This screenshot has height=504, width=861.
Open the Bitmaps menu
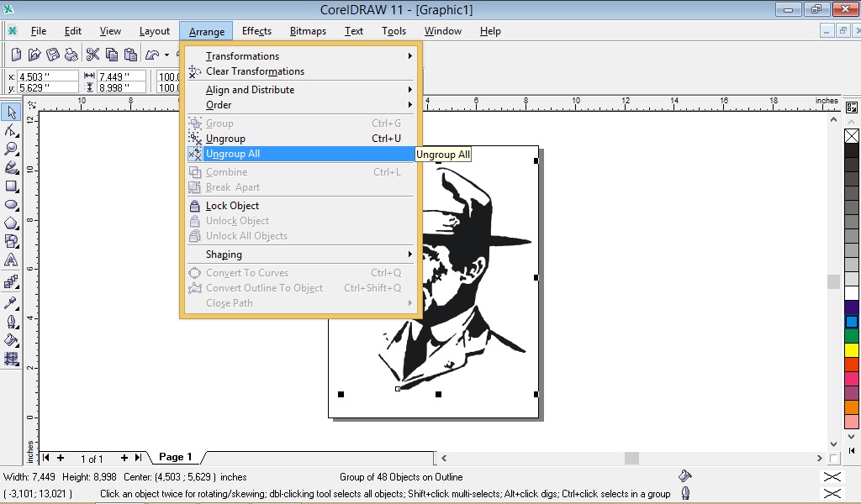pos(308,31)
